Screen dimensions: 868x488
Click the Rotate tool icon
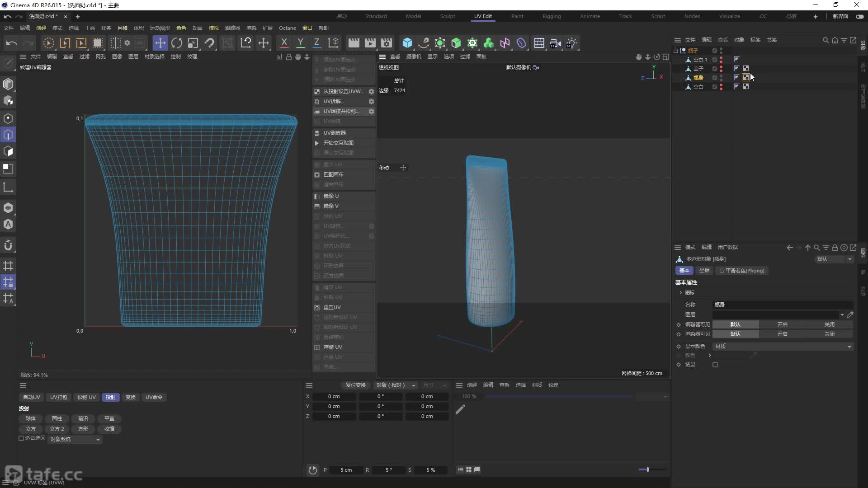177,42
